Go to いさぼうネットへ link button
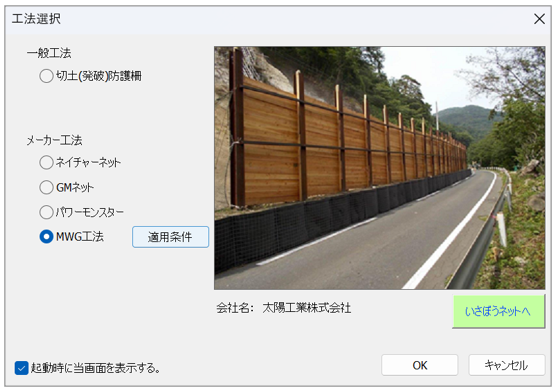The image size is (556, 390). click(x=499, y=312)
